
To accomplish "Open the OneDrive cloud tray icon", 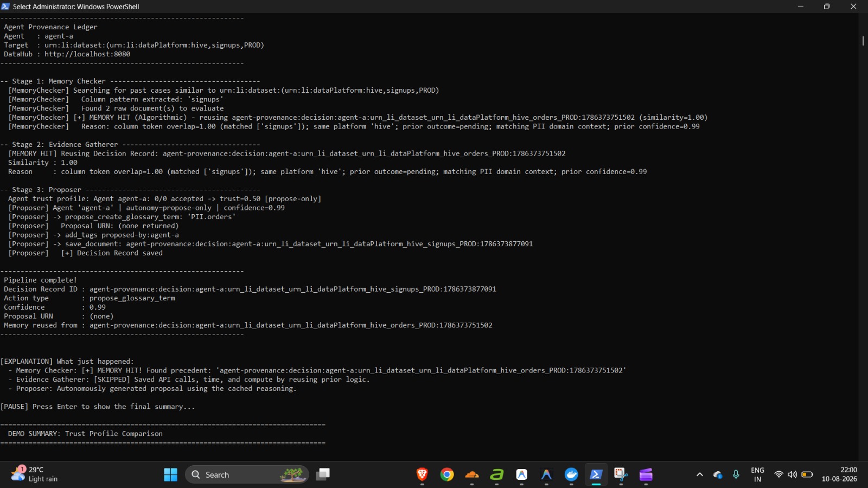I will pyautogui.click(x=718, y=474).
